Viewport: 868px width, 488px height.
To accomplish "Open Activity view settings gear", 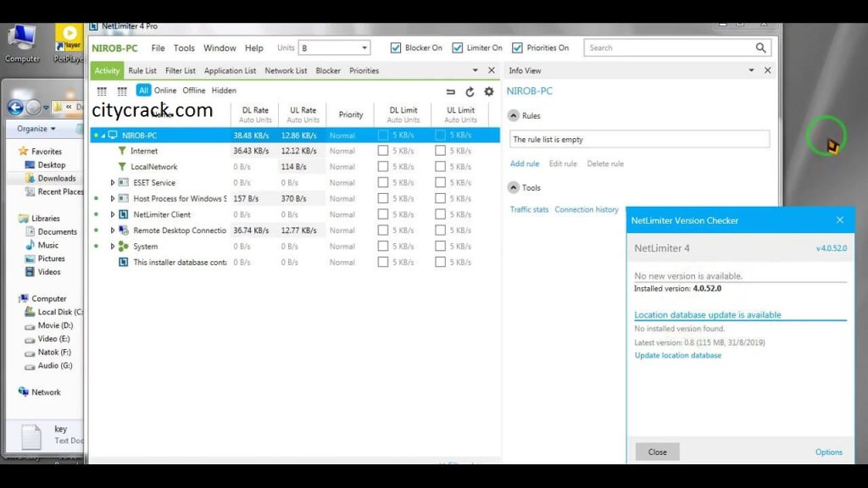I will click(x=489, y=91).
